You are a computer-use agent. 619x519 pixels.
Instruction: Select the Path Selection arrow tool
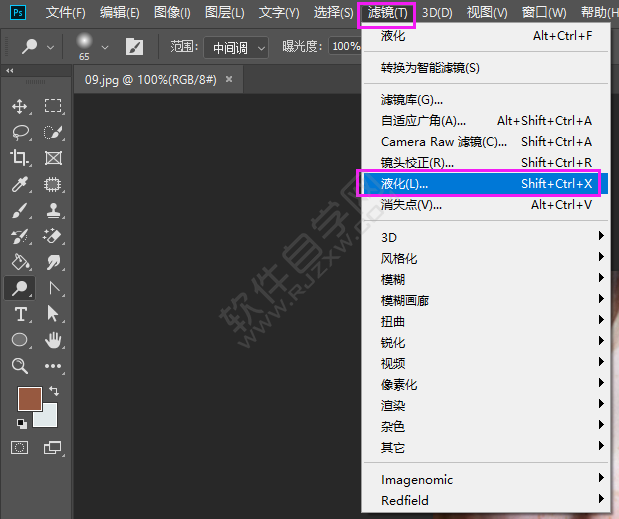[53, 314]
